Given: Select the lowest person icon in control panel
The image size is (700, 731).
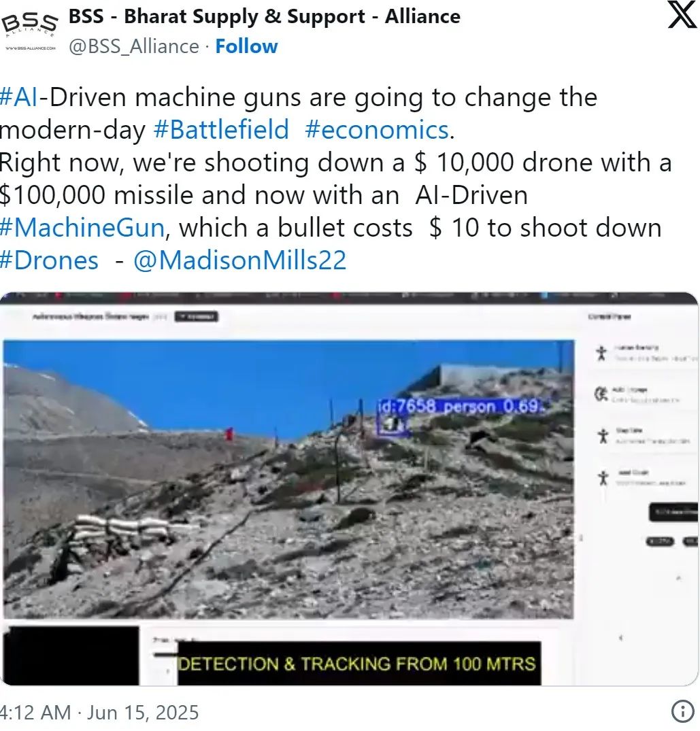Looking at the screenshot, I should [x=603, y=478].
